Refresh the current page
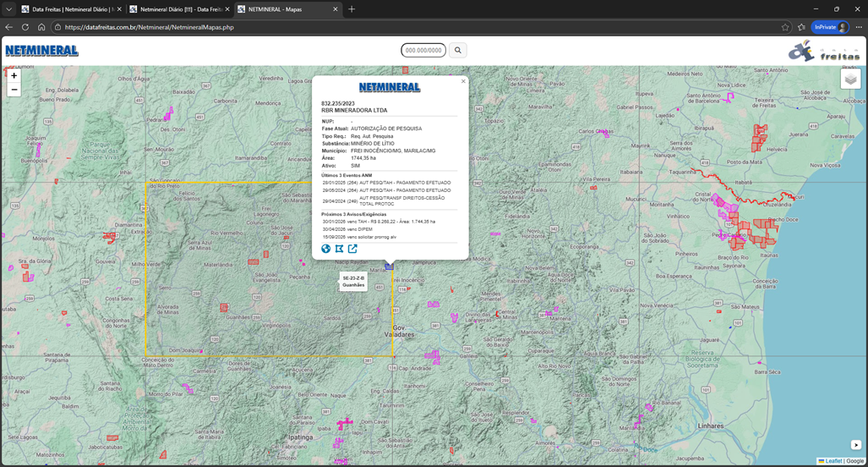The height and width of the screenshot is (467, 868). click(25, 27)
